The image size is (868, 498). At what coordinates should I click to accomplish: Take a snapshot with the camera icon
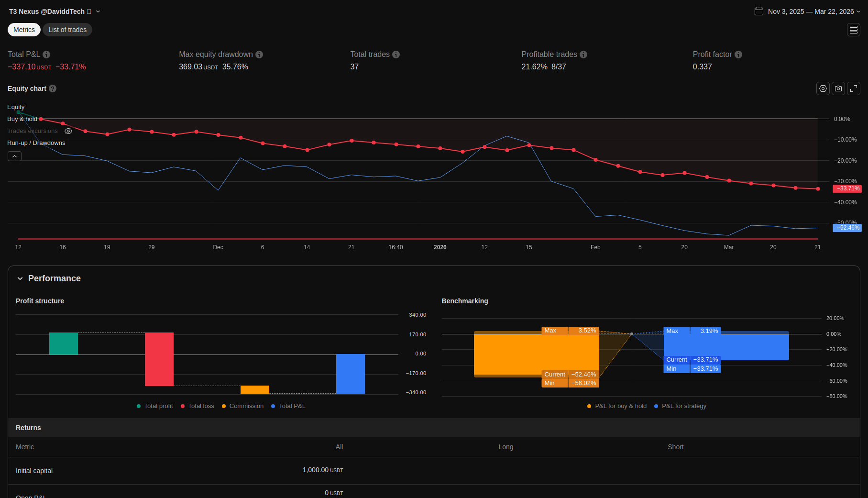[x=838, y=89]
